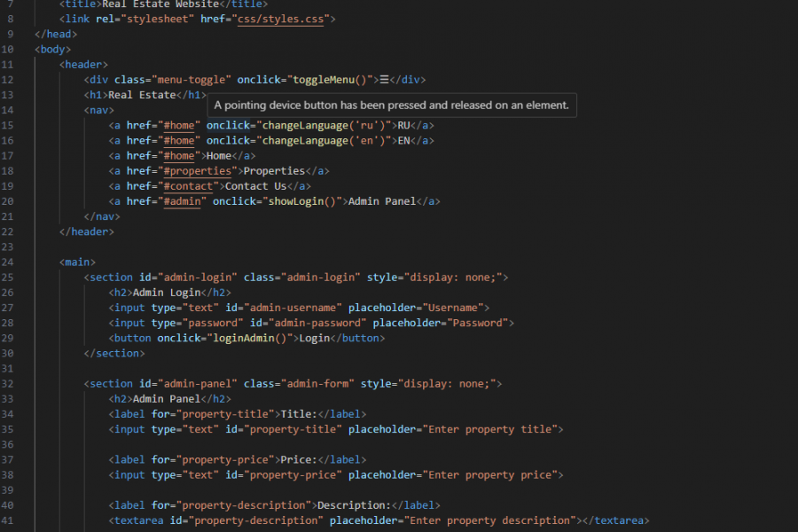Click the "Admin Login" h2 text

pos(167,293)
